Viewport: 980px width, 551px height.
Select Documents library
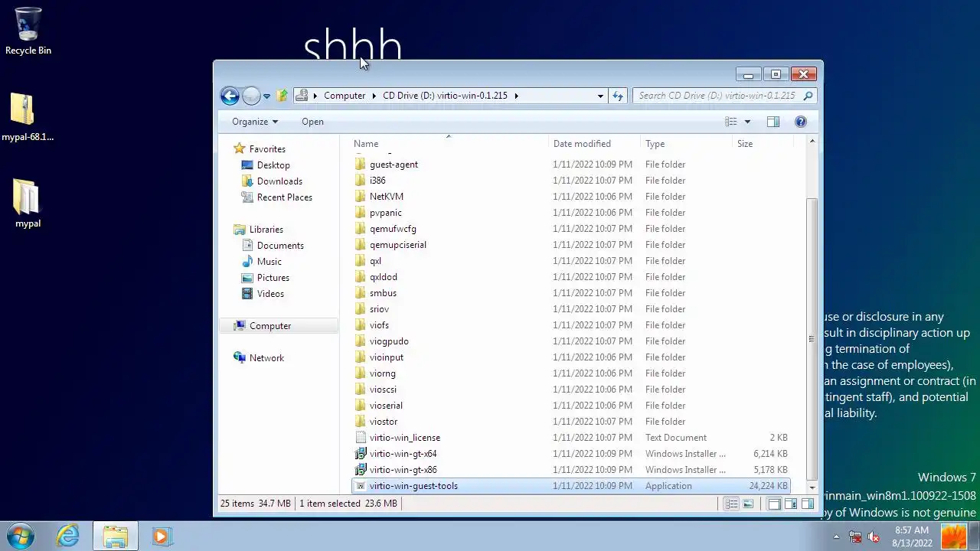280,246
